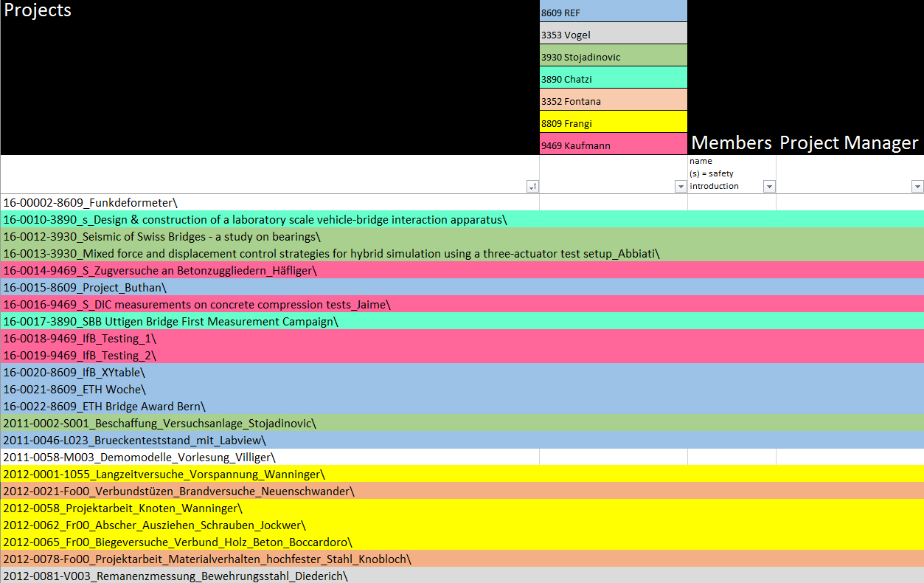Select the turquoise 3890 Chatzi legend cell
Viewport: 924px width, 583px height.
614,77
